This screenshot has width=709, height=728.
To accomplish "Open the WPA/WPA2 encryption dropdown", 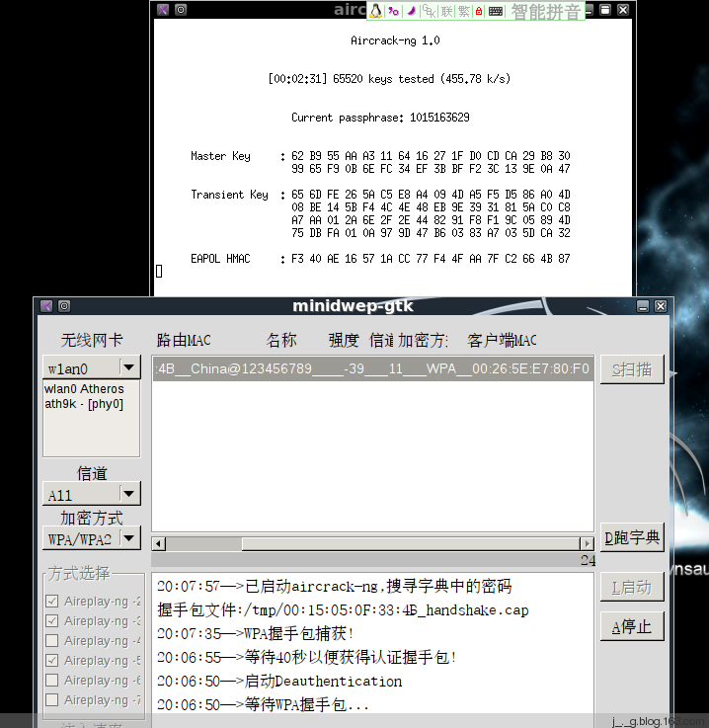I will [x=92, y=538].
